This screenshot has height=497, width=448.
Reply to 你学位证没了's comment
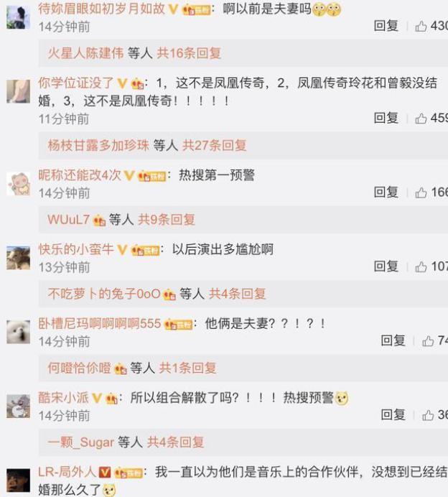(x=386, y=118)
